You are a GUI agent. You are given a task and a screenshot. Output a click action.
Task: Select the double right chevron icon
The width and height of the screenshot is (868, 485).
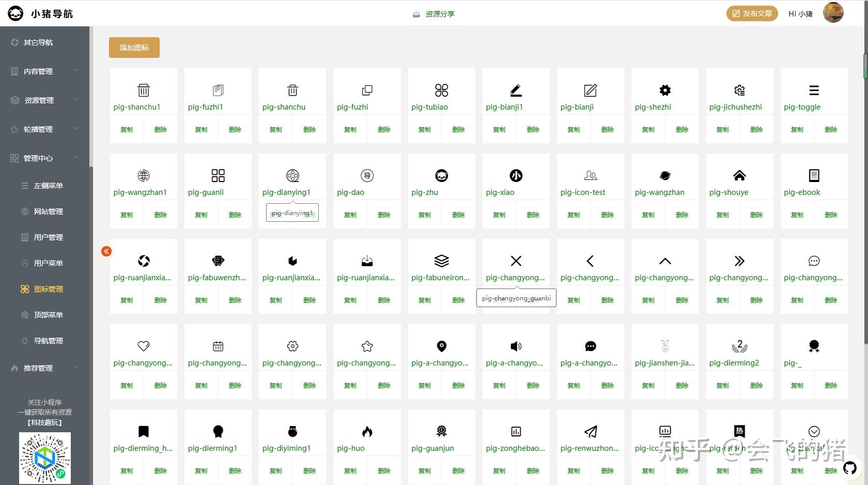coord(739,261)
